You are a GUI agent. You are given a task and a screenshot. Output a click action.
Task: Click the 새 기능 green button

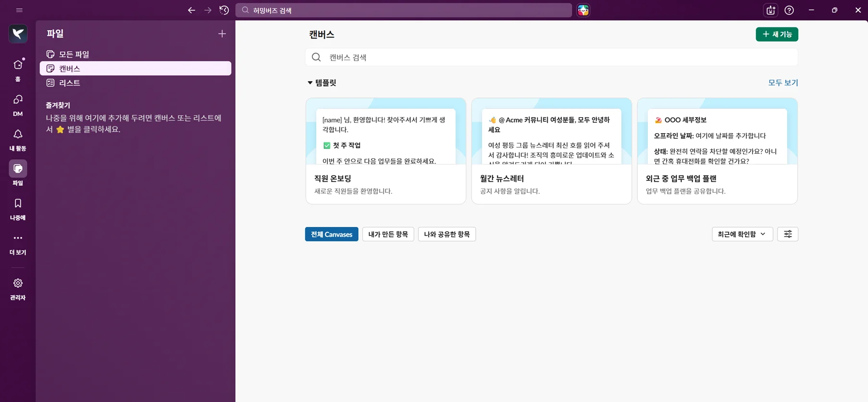(776, 34)
